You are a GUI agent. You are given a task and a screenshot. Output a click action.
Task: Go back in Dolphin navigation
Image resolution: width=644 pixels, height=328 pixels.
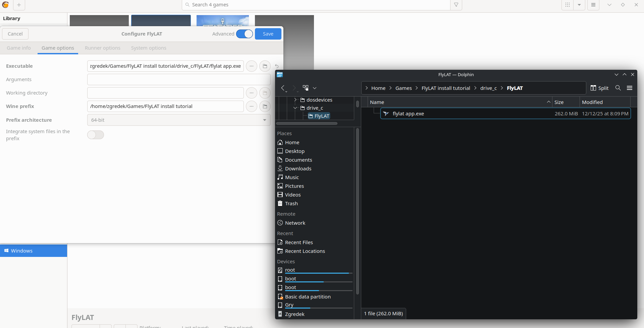pos(283,88)
